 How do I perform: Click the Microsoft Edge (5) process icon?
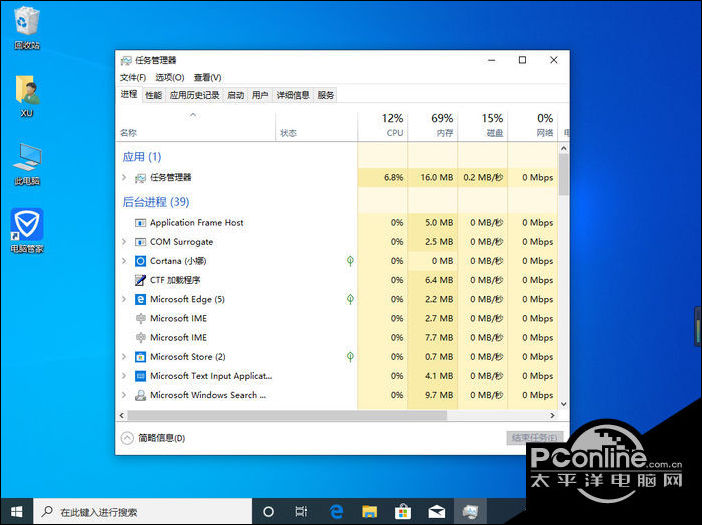[140, 299]
